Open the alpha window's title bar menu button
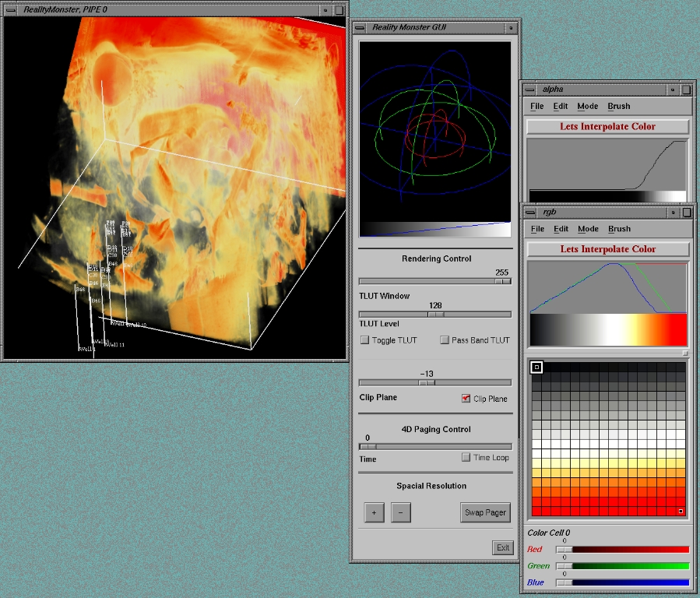 click(529, 90)
